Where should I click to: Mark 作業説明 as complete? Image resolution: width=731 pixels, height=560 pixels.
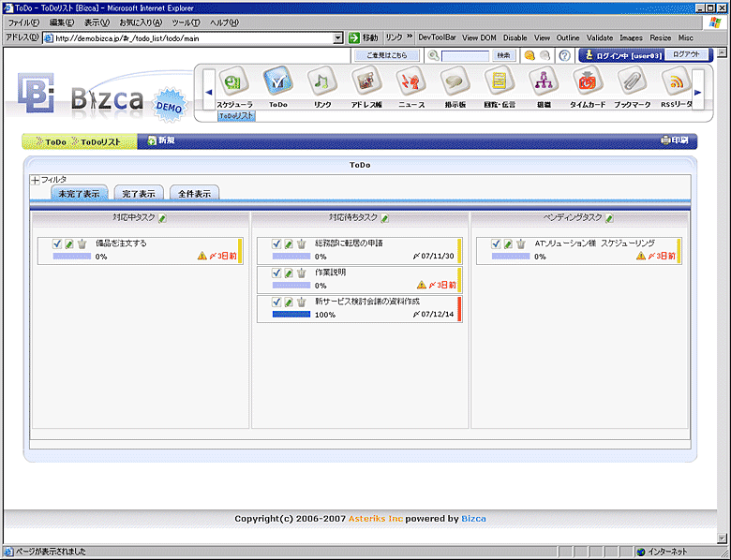tap(276, 273)
